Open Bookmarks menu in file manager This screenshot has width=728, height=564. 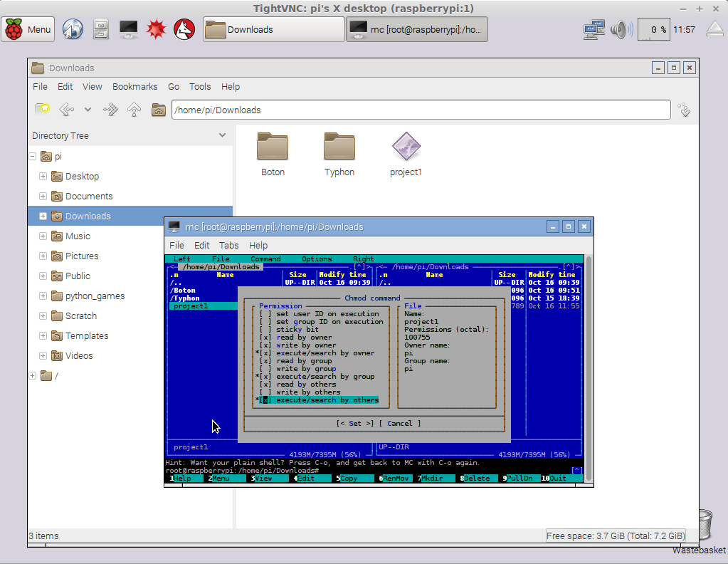point(134,86)
